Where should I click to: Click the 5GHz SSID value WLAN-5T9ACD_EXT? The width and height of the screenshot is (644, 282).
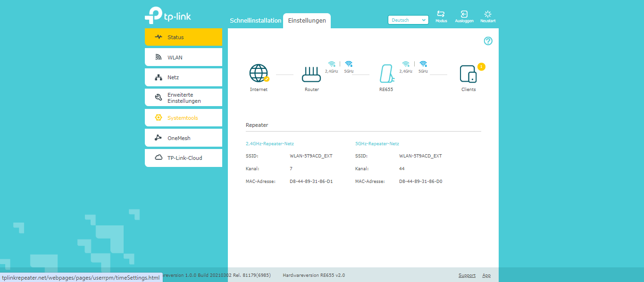420,156
